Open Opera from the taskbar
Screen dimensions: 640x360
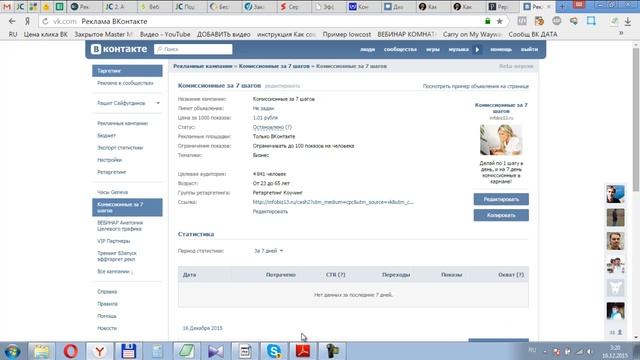pos(71,351)
